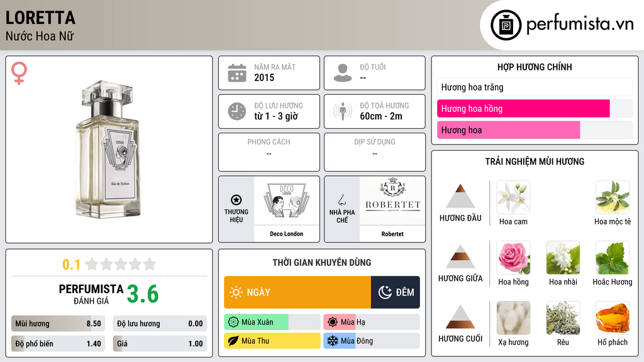The height and width of the screenshot is (362, 644).
Task: Click the Mùi hương 8.50 score bar
Action: coord(58,324)
